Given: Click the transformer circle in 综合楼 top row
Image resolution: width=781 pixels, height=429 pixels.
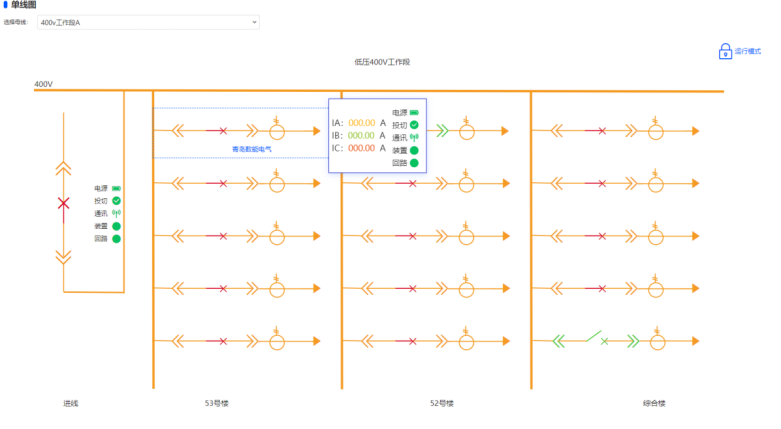Looking at the screenshot, I should point(655,131).
